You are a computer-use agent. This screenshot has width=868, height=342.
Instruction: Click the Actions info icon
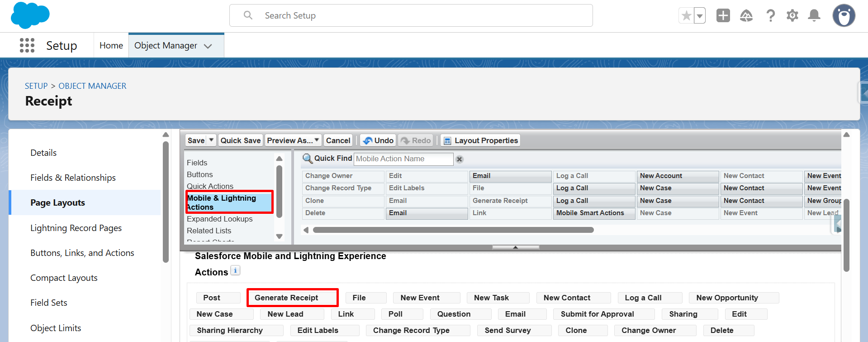[x=235, y=271]
